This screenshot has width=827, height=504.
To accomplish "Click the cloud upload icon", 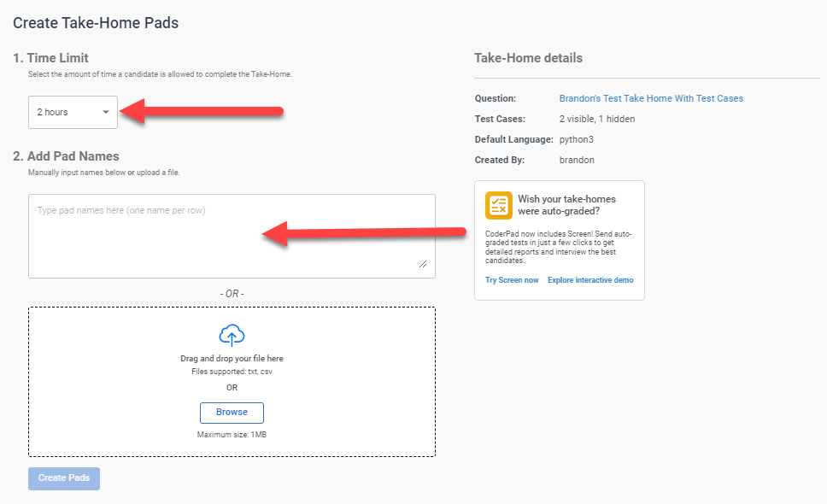I will (x=232, y=335).
